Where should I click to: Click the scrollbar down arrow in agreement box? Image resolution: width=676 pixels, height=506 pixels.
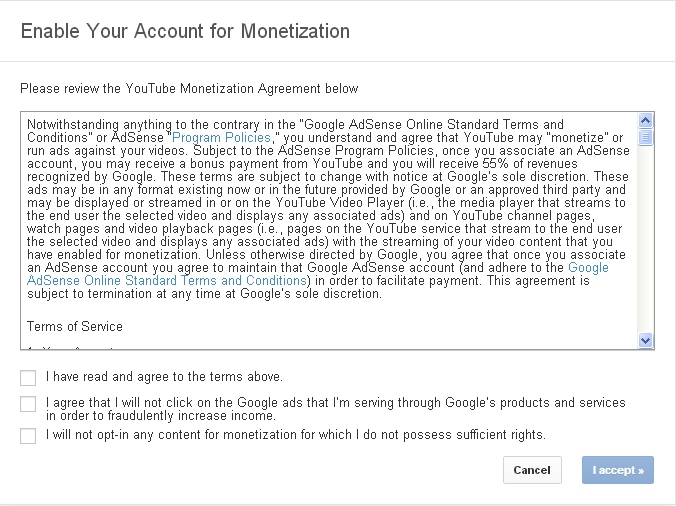pyautogui.click(x=645, y=340)
